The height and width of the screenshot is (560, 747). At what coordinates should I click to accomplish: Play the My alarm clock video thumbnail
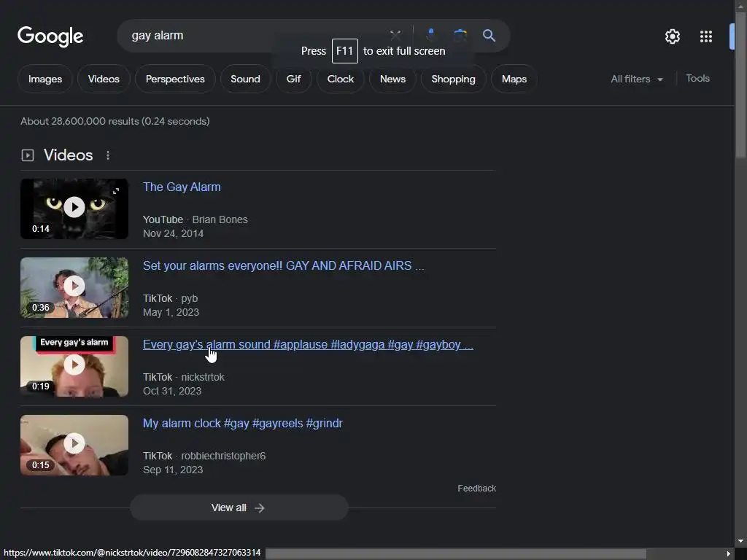[74, 445]
